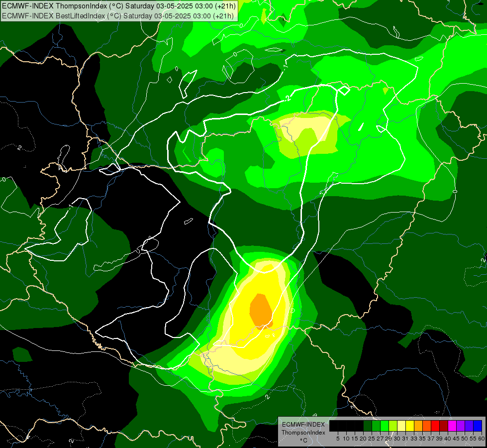Click the legend value 45
Image resolution: width=487 pixels, height=448 pixels.
(x=456, y=439)
